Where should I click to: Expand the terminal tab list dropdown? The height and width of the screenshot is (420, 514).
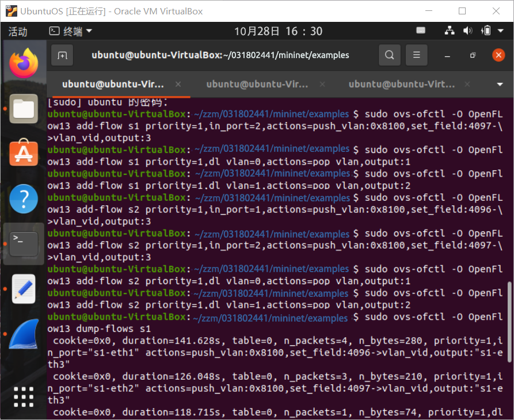click(x=500, y=85)
